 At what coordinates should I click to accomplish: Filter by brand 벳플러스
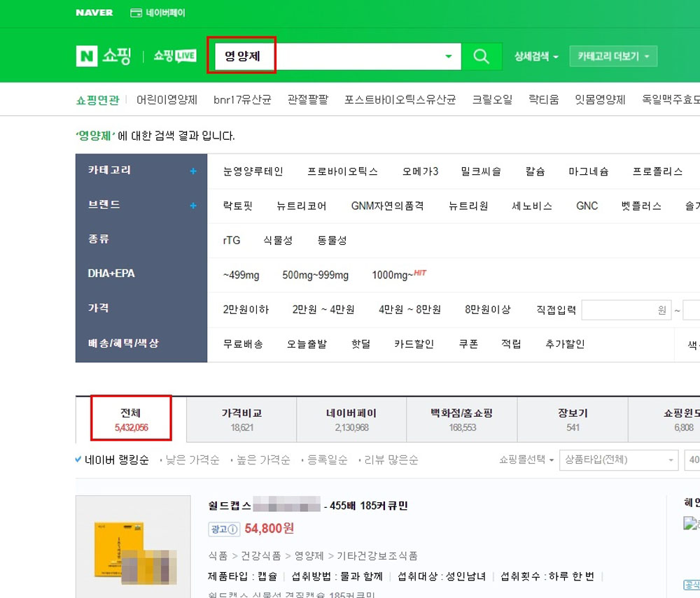(641, 206)
